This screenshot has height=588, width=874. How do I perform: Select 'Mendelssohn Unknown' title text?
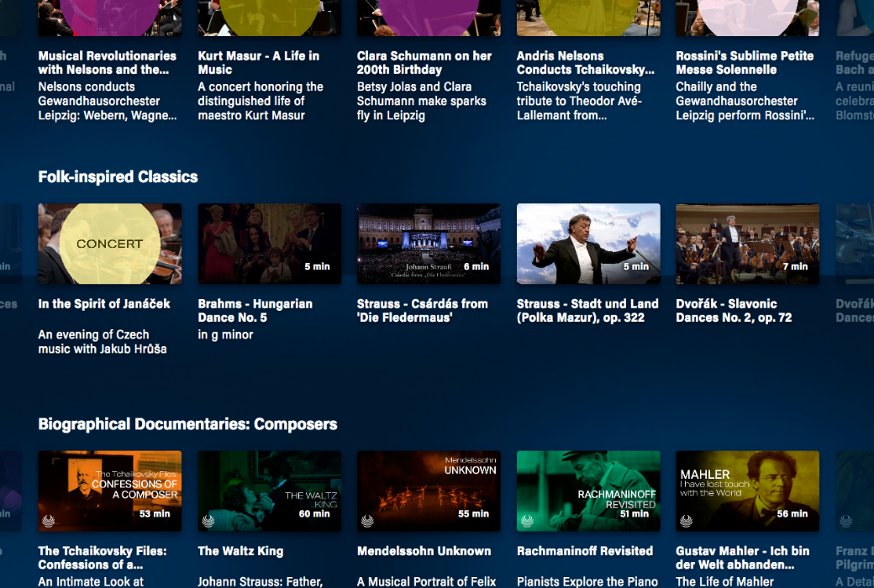coord(424,551)
